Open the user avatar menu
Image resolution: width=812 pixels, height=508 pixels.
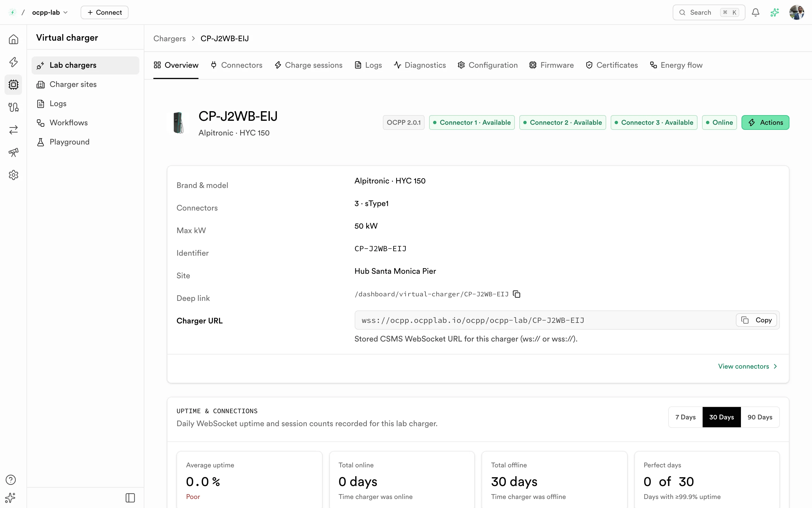[x=797, y=12]
